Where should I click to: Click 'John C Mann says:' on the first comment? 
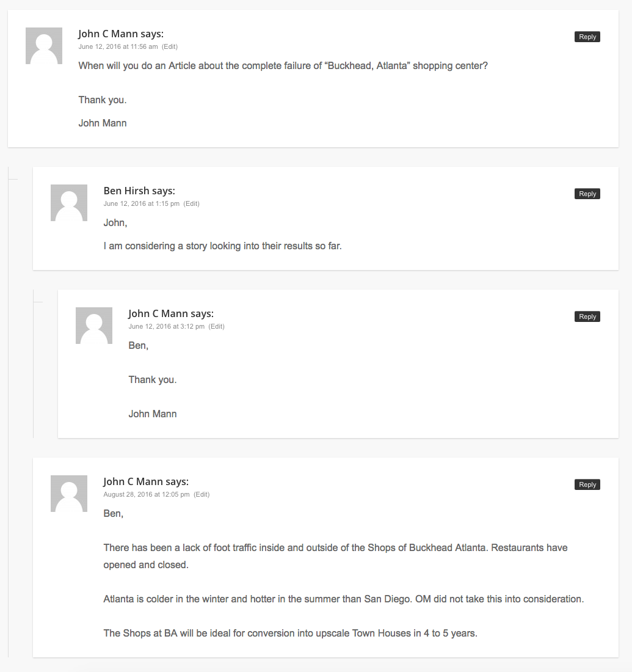point(121,34)
